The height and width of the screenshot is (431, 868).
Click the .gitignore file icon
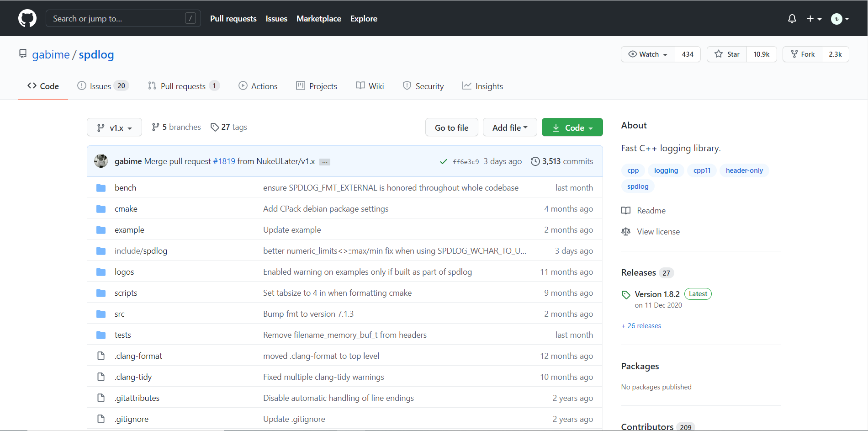coord(101,419)
